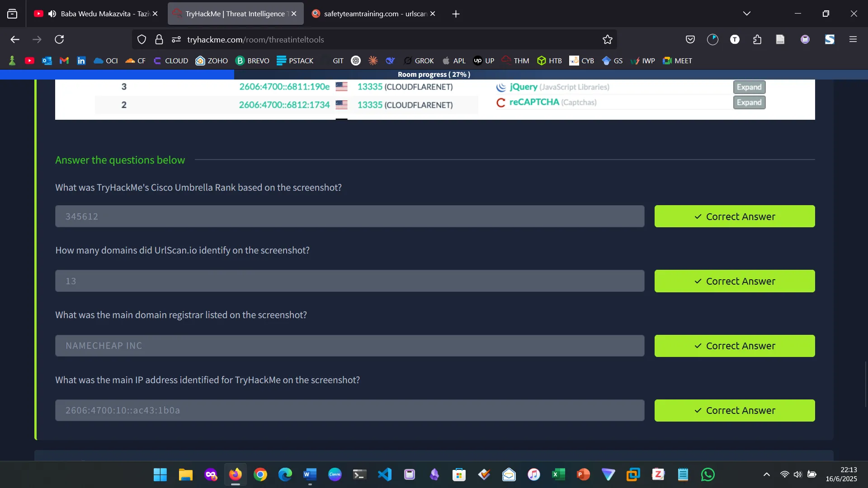
Task: Open the Firefox View icon in the tab bar
Action: [x=12, y=14]
